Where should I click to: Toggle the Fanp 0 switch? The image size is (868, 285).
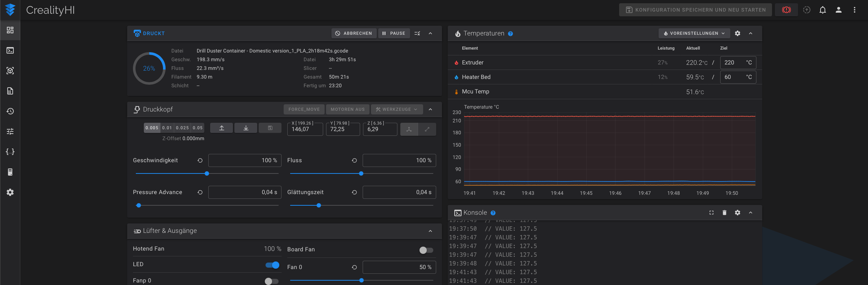pos(271,281)
